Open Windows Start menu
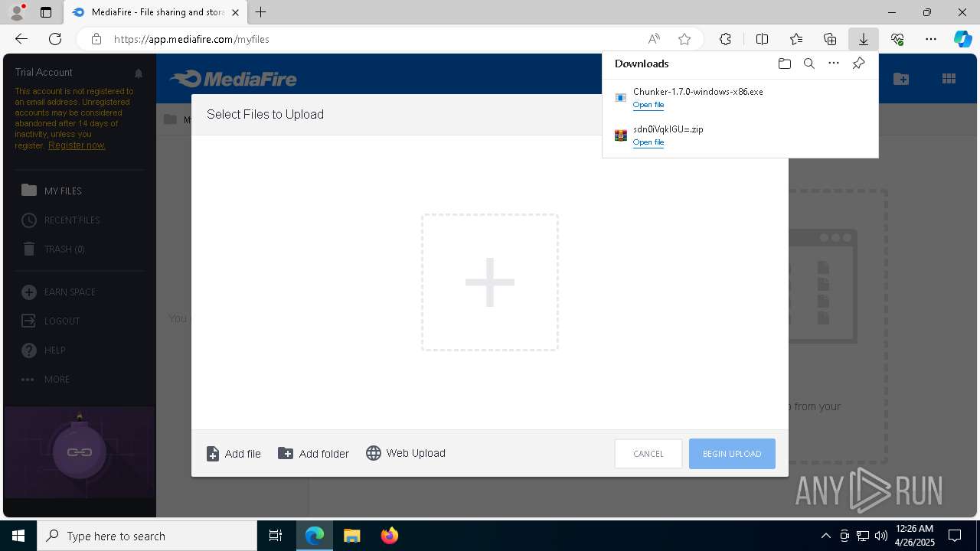The height and width of the screenshot is (551, 980). tap(18, 536)
